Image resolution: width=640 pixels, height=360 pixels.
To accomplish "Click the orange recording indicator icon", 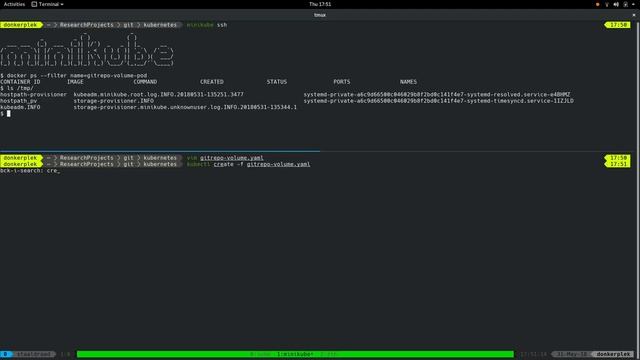I will (x=598, y=4).
